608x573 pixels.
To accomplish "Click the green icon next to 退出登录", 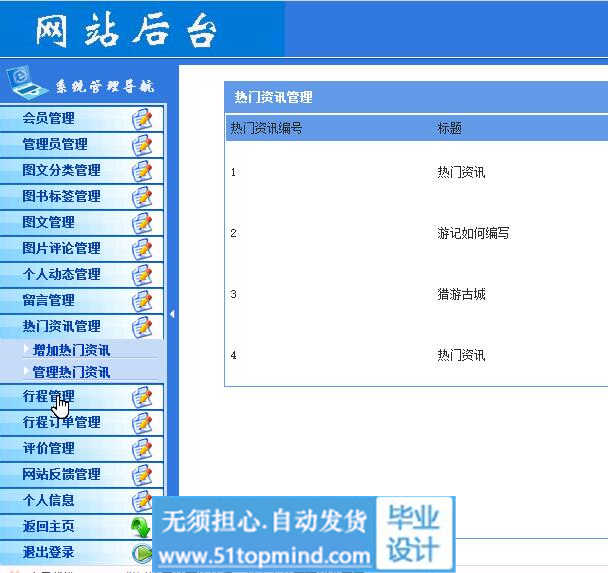I will (x=142, y=552).
